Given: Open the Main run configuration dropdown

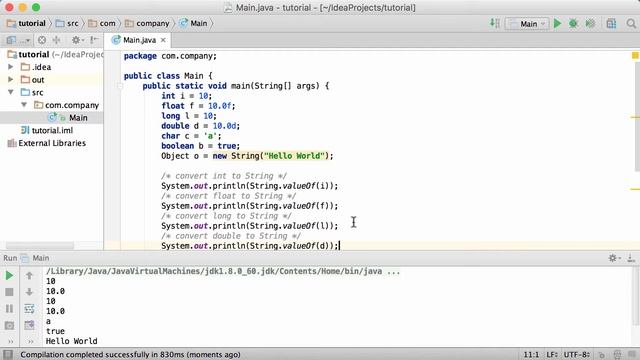Looking at the screenshot, I should [x=527, y=24].
